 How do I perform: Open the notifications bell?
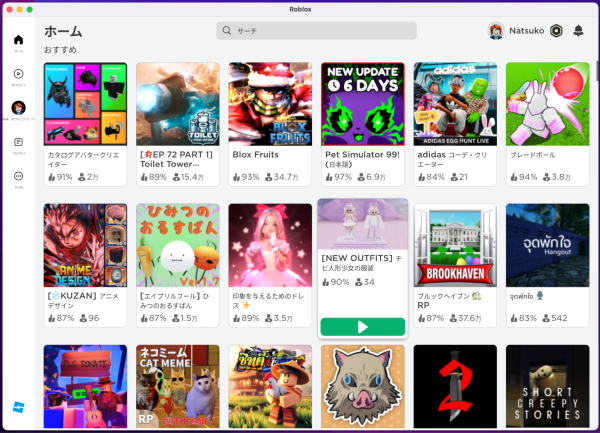(x=578, y=31)
